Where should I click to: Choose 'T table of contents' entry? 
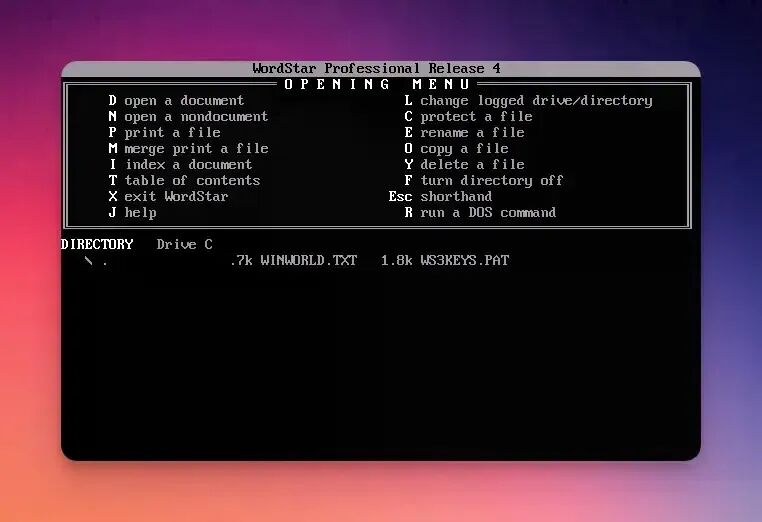[184, 181]
